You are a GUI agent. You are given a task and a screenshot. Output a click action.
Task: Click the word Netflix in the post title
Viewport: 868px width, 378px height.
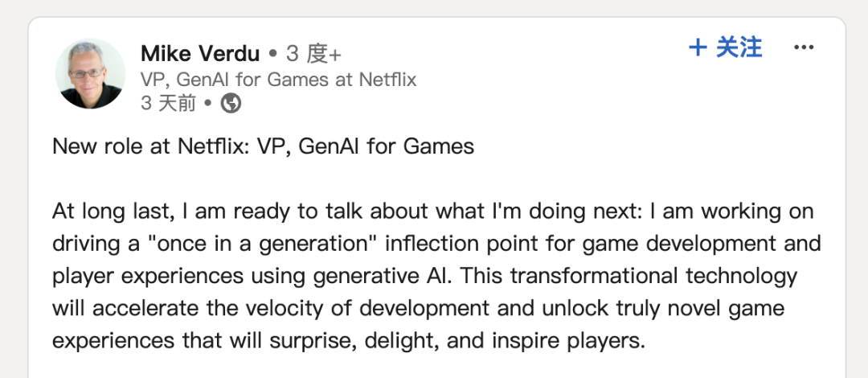(213, 146)
